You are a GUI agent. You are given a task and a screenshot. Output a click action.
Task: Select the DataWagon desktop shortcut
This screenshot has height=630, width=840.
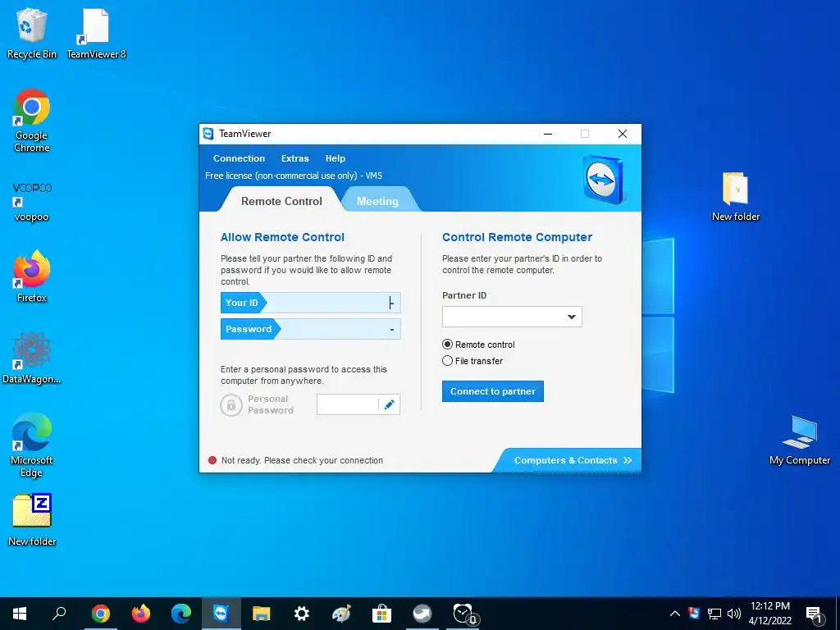pos(32,358)
